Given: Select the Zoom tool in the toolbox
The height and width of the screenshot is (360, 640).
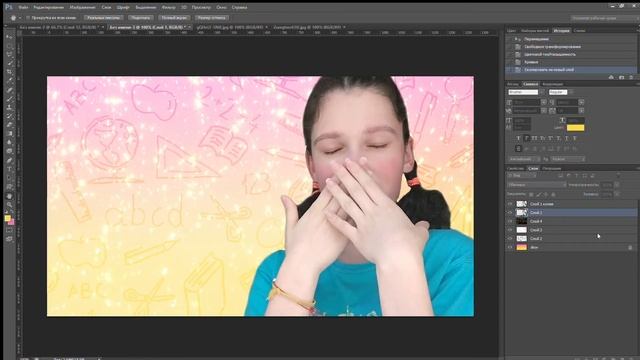Looking at the screenshot, I should point(9,204).
